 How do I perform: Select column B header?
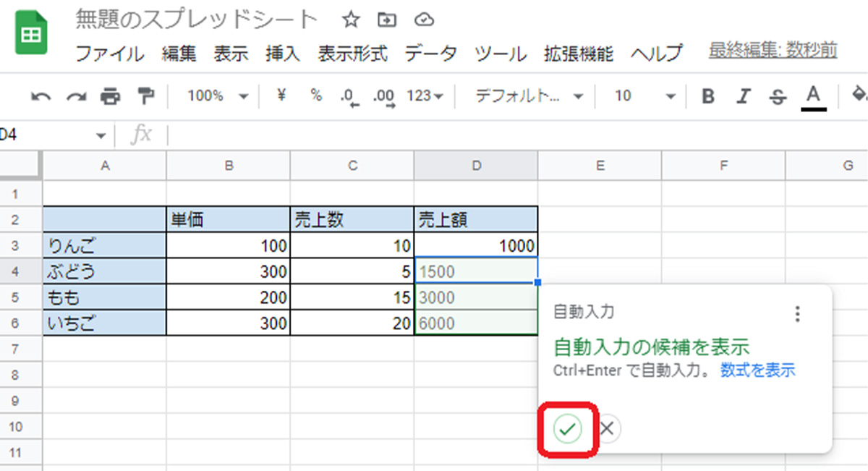point(229,166)
